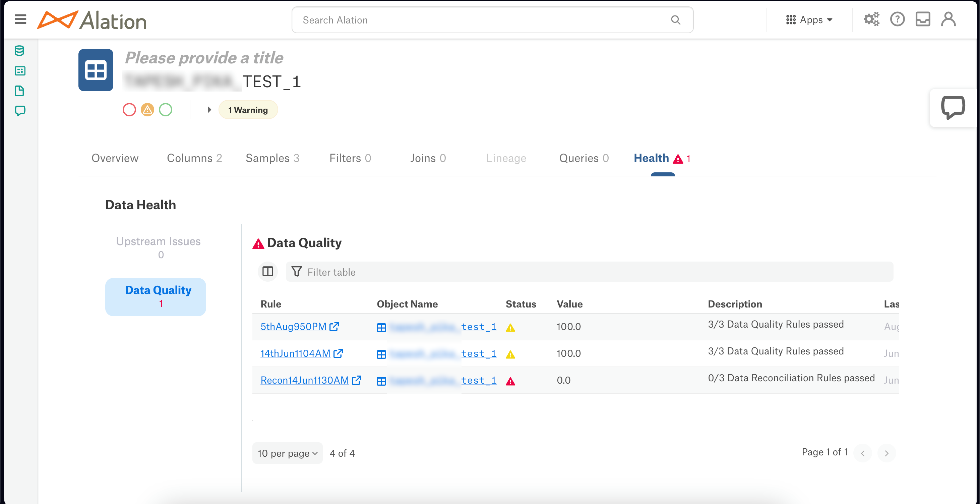
Task: Open the floating conversation chat button
Action: click(x=953, y=108)
